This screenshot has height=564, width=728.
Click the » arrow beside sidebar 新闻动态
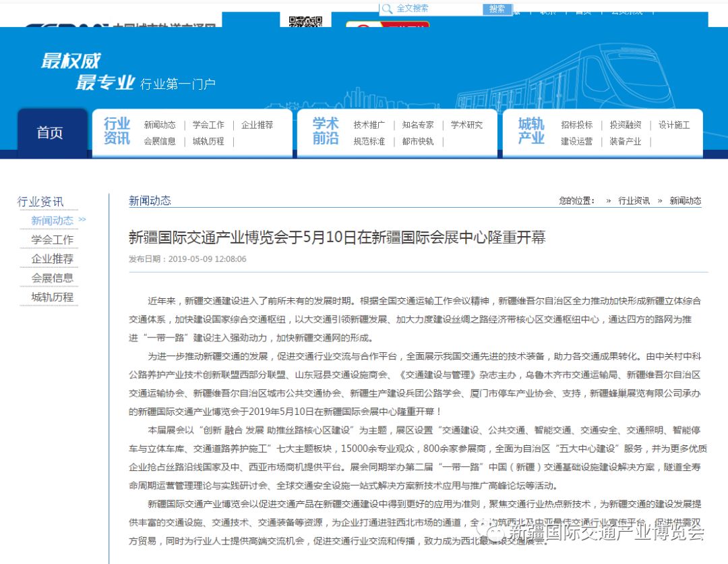[82, 220]
